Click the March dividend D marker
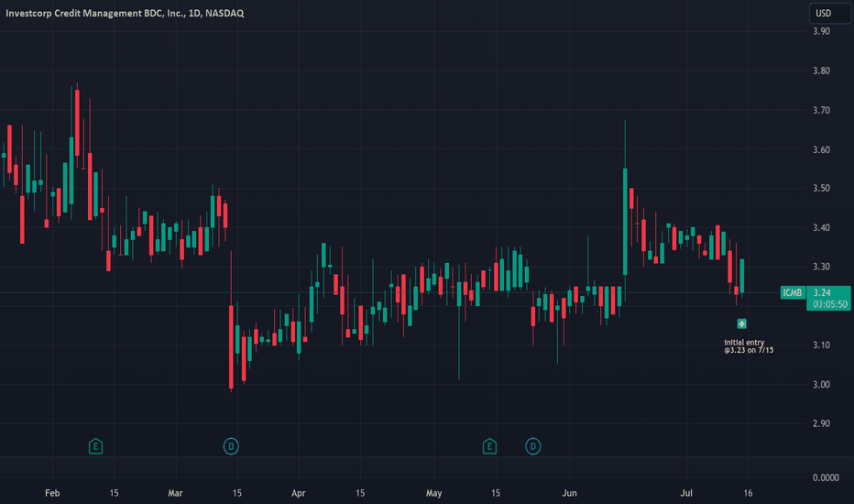Screen dimensions: 854x504 click(231, 447)
